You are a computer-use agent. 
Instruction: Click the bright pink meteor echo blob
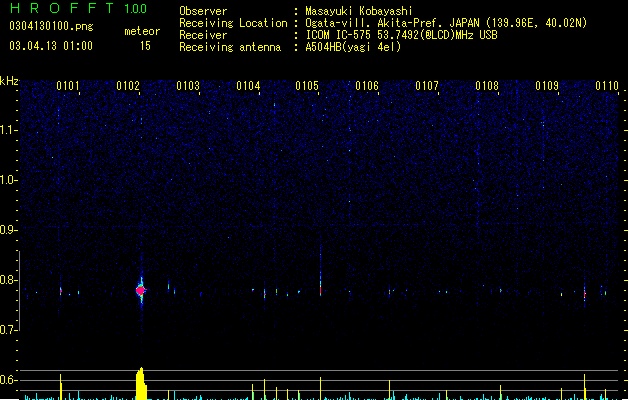click(141, 290)
